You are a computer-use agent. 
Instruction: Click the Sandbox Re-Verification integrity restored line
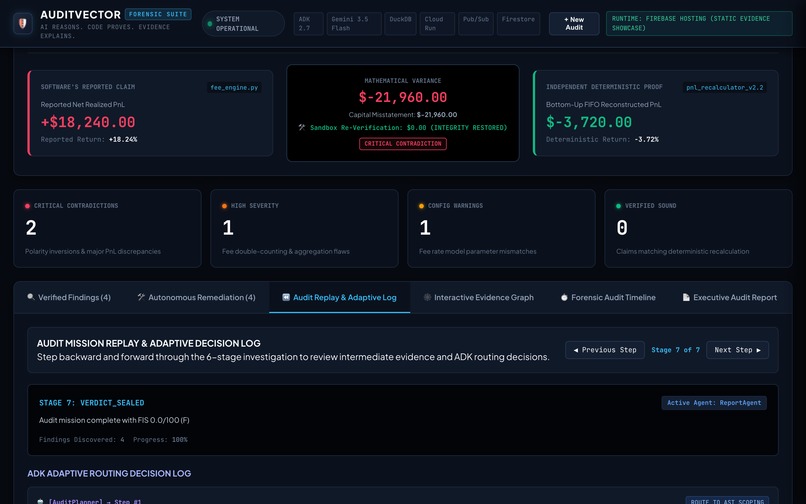click(x=402, y=128)
